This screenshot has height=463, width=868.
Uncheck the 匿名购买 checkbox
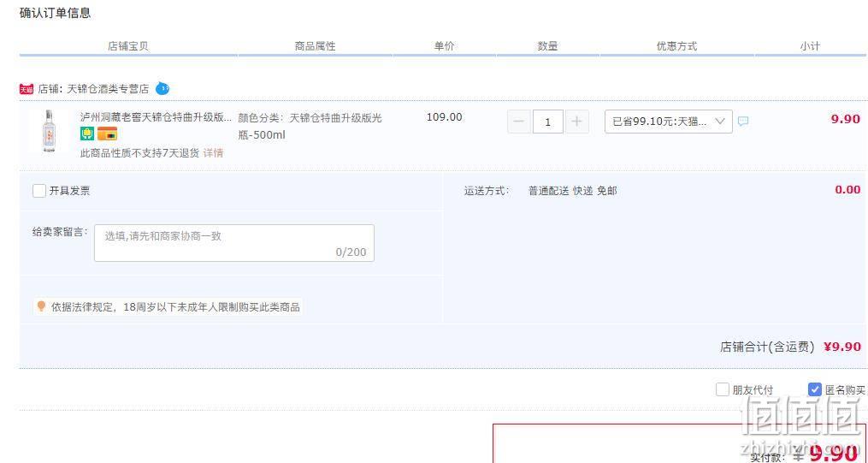(x=814, y=389)
